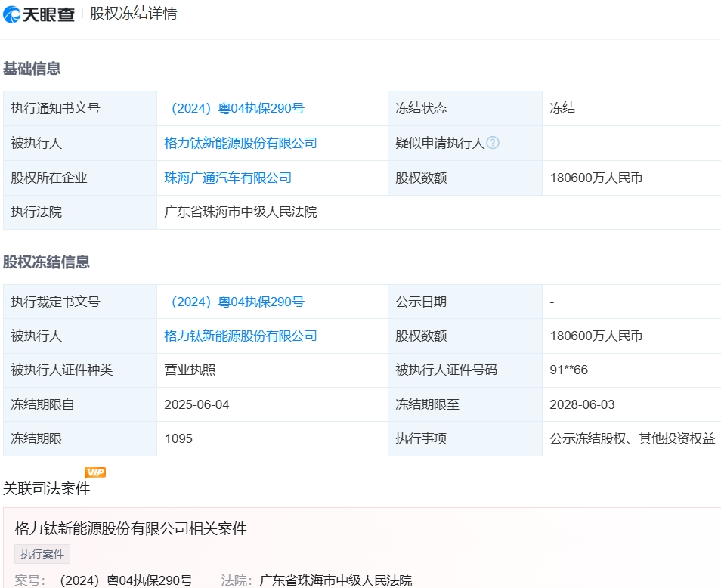Open 珠海广通汽车有限公司 company link
This screenshot has width=721, height=588.
pyautogui.click(x=228, y=178)
